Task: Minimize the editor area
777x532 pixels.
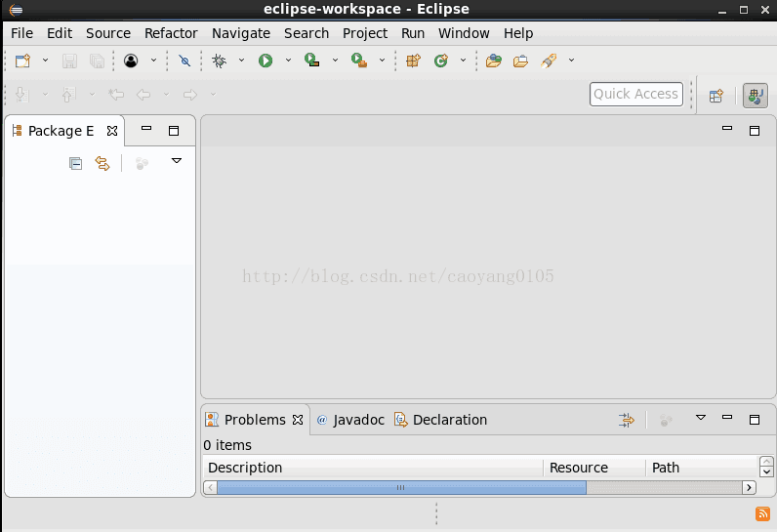Action: [727, 128]
